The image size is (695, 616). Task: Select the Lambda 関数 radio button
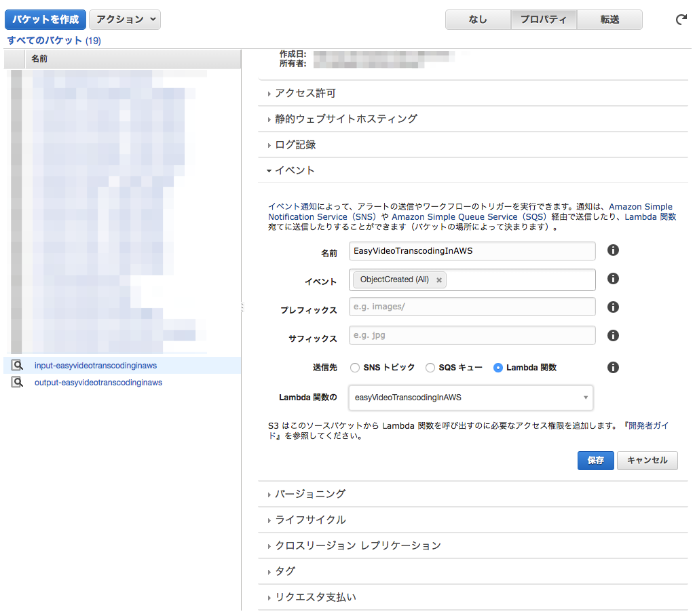(499, 368)
